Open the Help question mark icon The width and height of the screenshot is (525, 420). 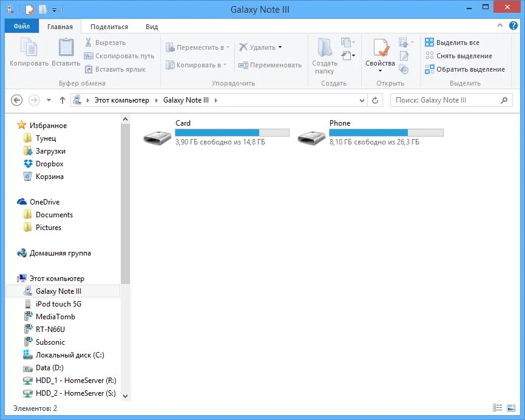[x=513, y=25]
